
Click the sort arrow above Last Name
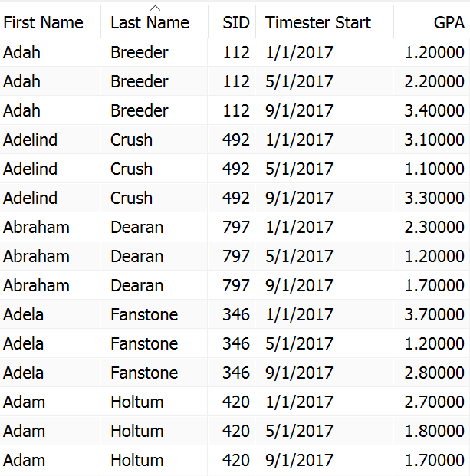(155, 8)
